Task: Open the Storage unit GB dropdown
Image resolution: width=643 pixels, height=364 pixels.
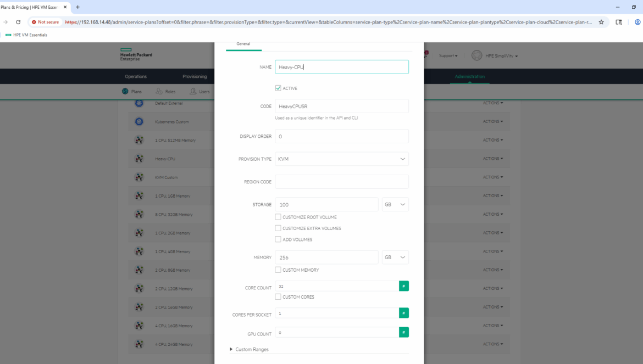Action: click(x=395, y=204)
